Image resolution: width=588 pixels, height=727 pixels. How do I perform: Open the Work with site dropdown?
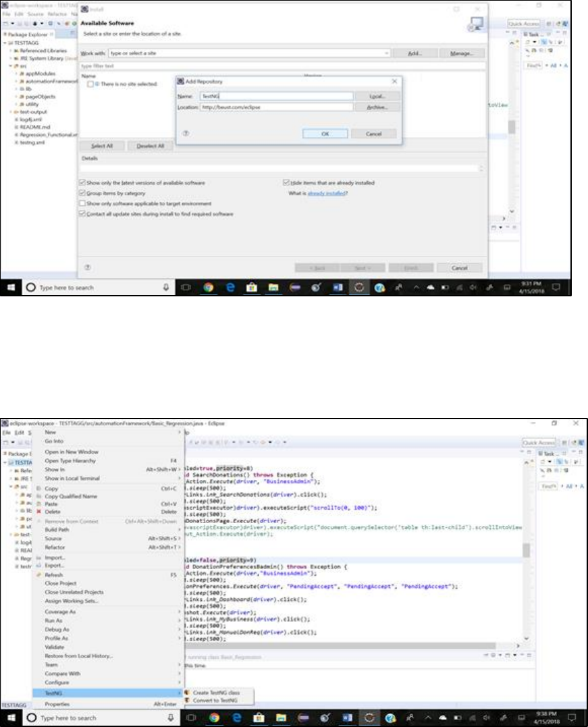pos(386,53)
